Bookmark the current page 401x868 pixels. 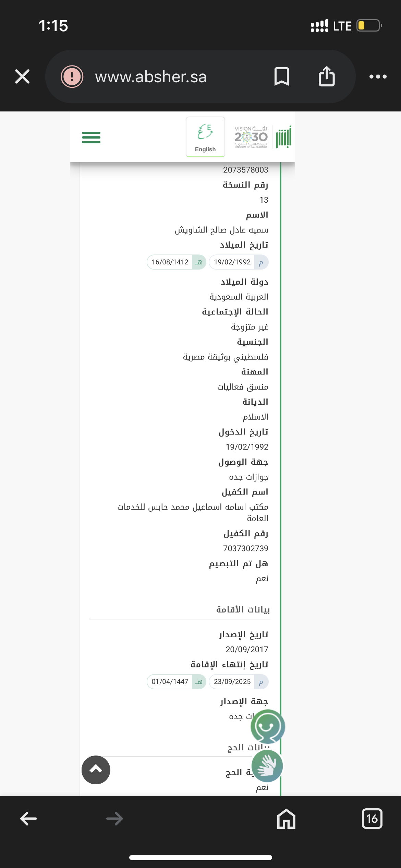282,76
